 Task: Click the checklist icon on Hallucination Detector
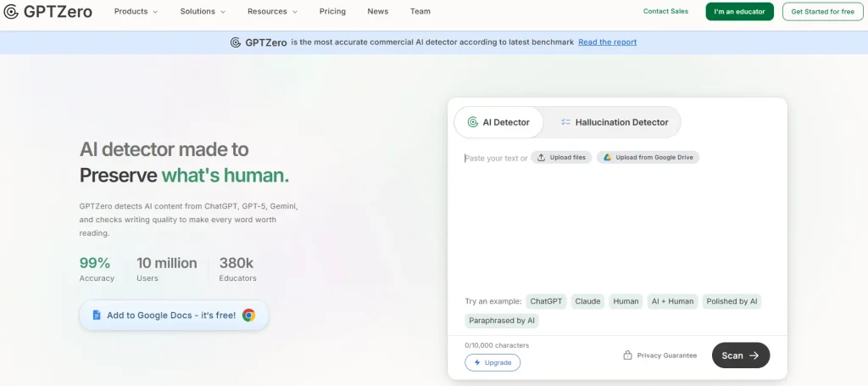(565, 122)
